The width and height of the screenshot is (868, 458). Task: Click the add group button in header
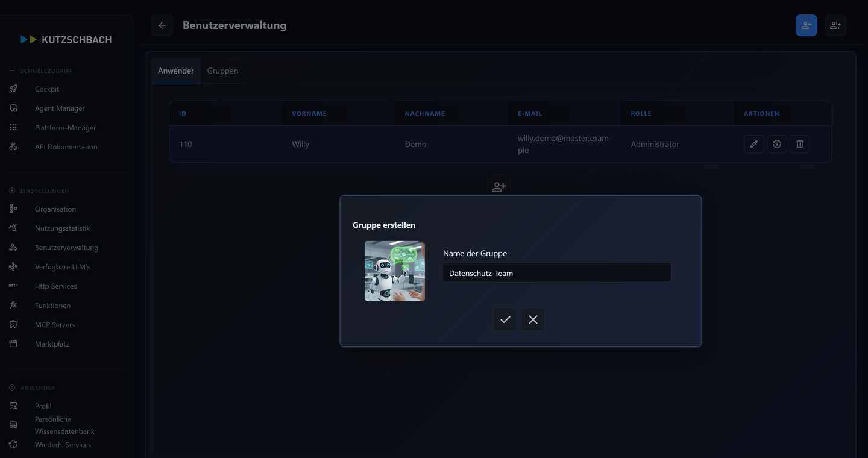point(835,25)
